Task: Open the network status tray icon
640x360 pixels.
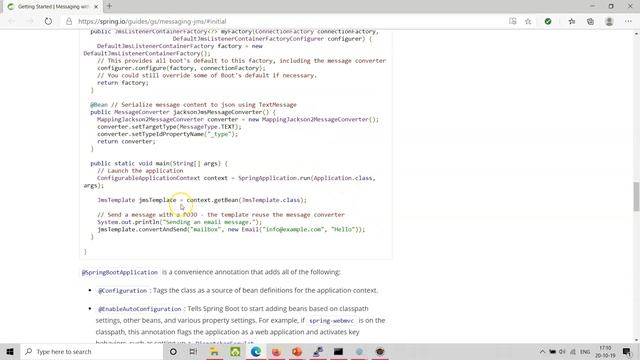Action: (x=573, y=351)
